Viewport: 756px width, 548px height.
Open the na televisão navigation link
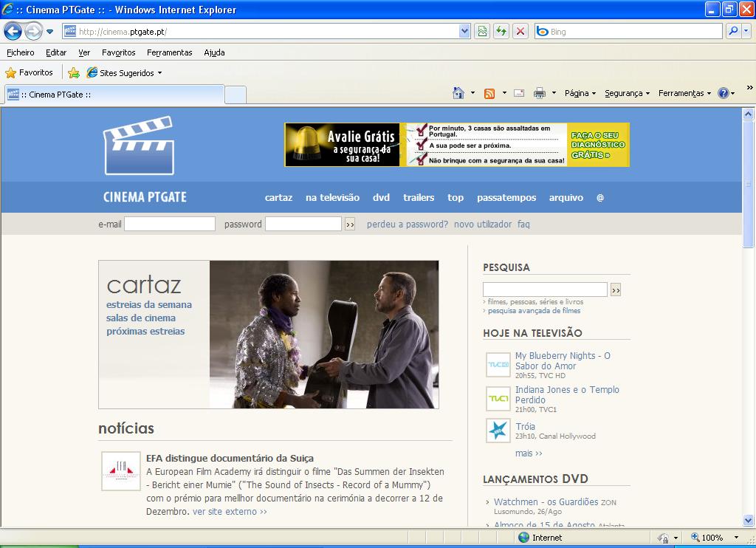[332, 197]
